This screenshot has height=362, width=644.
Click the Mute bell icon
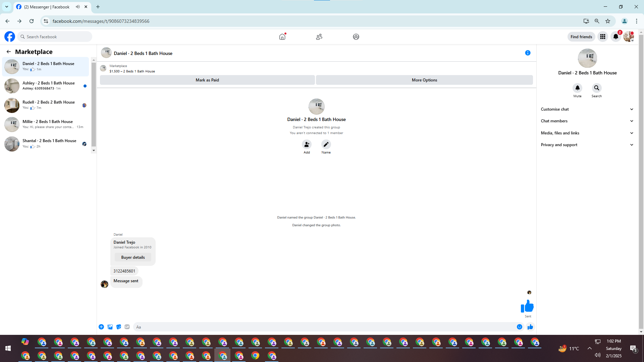coord(577,88)
